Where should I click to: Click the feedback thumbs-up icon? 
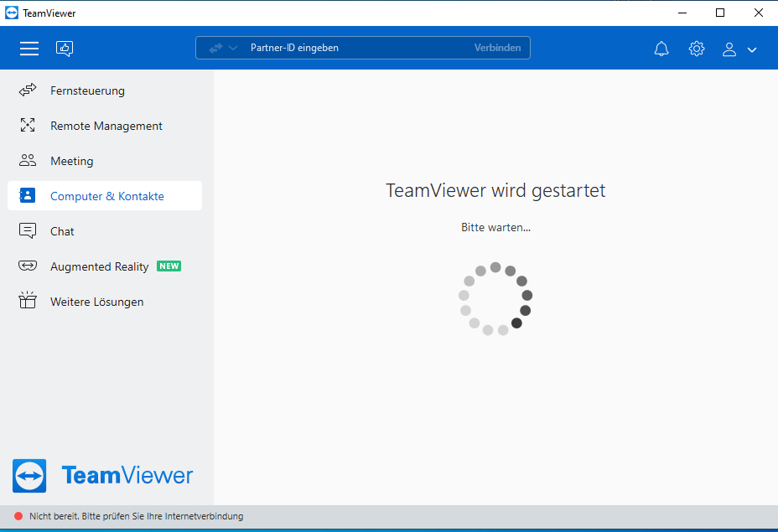point(65,48)
